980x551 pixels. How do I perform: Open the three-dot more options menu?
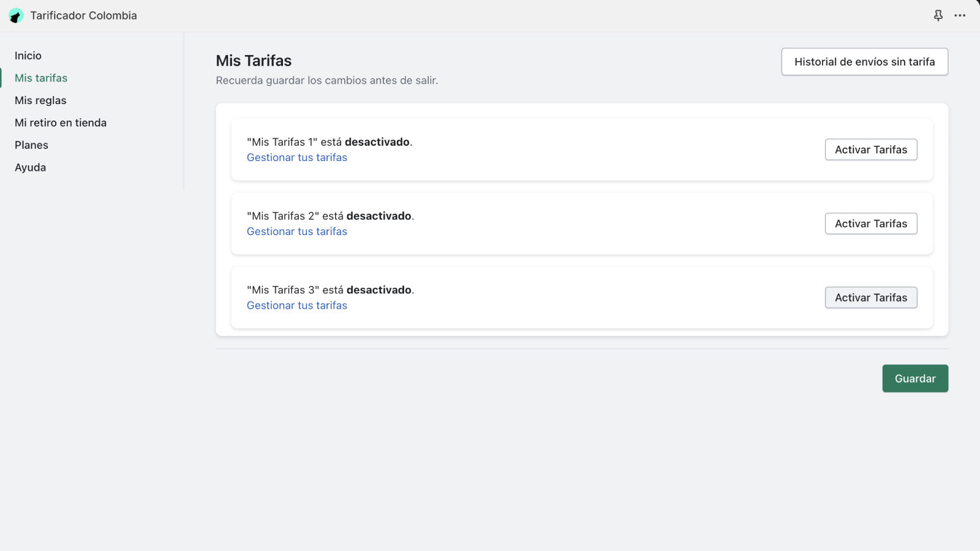point(960,15)
